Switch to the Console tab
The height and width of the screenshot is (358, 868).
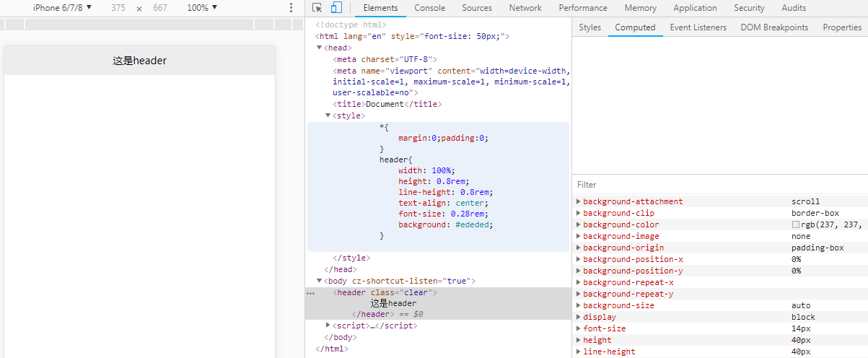click(x=429, y=8)
